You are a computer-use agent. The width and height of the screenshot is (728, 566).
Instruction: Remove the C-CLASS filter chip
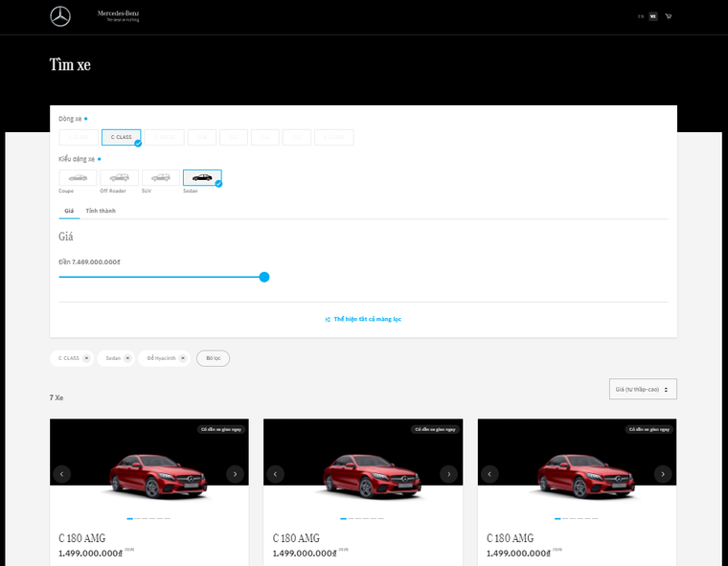coord(86,358)
